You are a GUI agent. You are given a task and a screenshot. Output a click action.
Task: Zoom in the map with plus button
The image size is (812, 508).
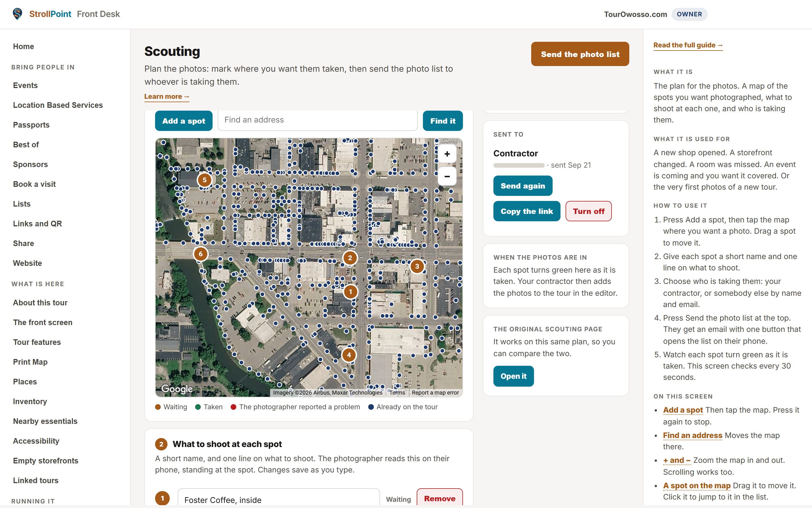tap(447, 154)
